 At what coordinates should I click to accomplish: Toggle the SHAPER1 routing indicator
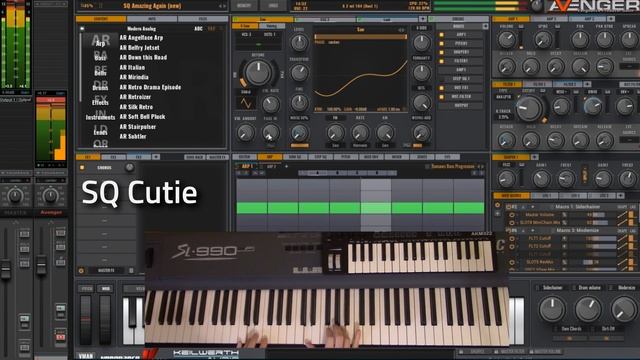click(x=441, y=52)
